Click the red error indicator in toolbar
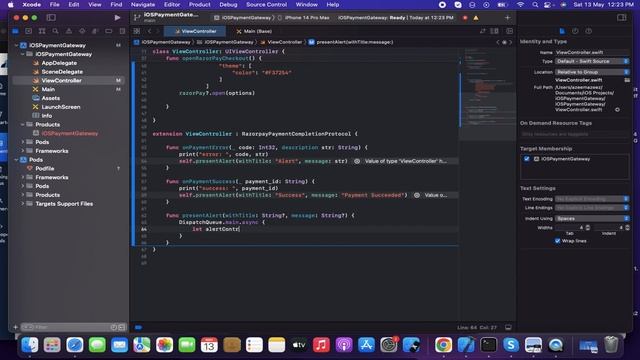Screen dimensions: 640x360 [x=465, y=18]
